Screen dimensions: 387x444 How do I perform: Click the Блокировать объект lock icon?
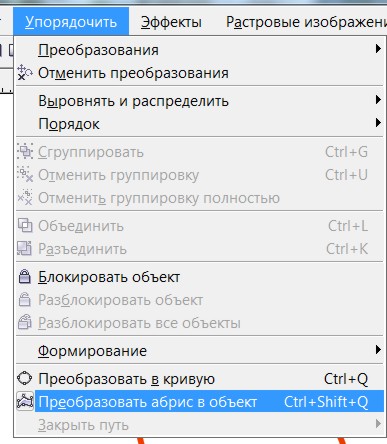(25, 277)
